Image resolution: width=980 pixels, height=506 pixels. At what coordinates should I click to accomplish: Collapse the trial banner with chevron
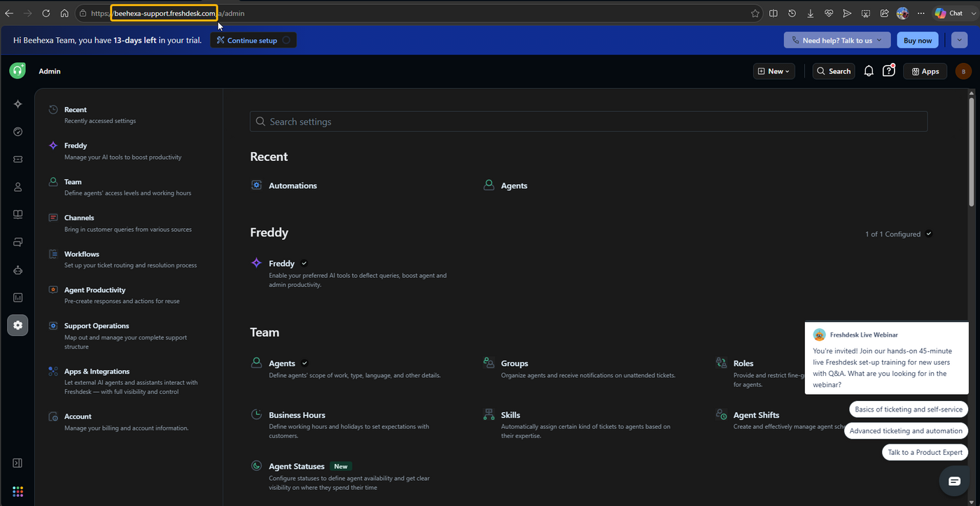pos(960,40)
